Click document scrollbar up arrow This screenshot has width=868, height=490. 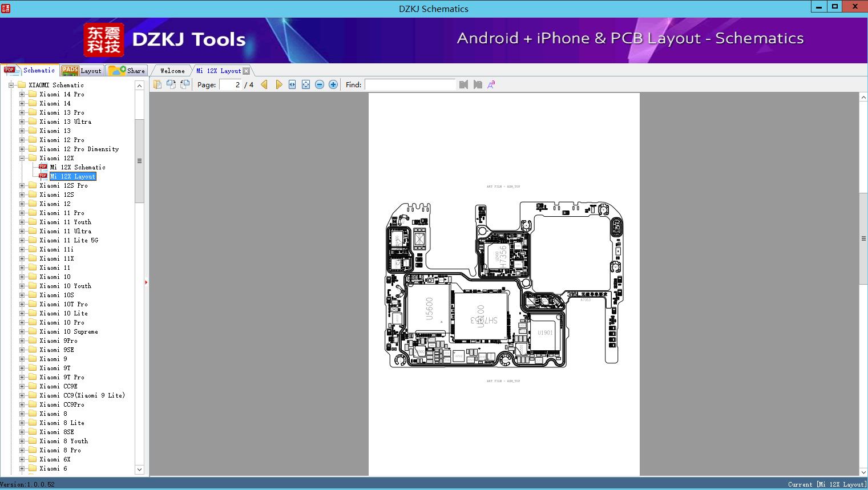[863, 98]
